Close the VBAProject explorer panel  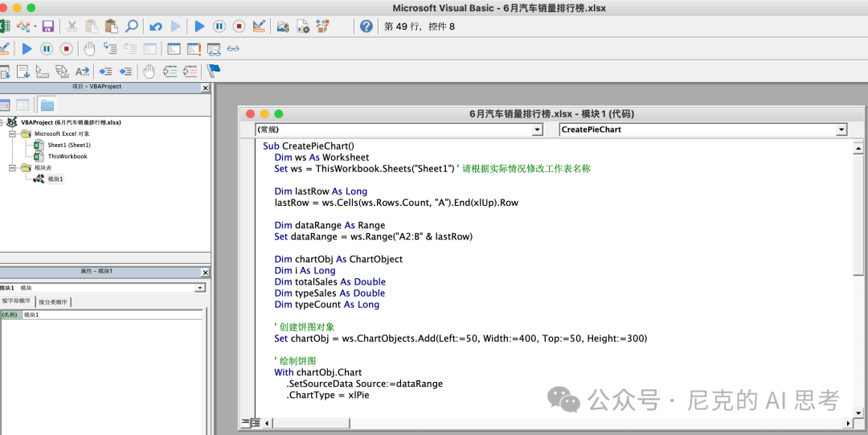(205, 88)
